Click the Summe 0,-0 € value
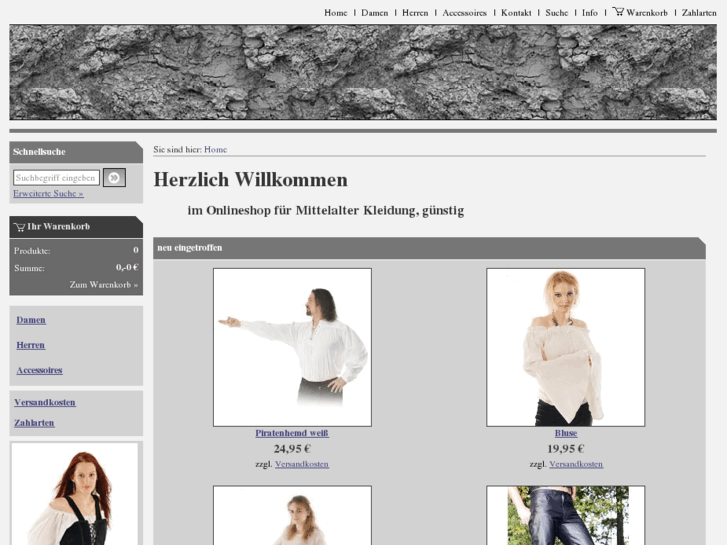Screen dimensions: 727x545 click(127, 268)
